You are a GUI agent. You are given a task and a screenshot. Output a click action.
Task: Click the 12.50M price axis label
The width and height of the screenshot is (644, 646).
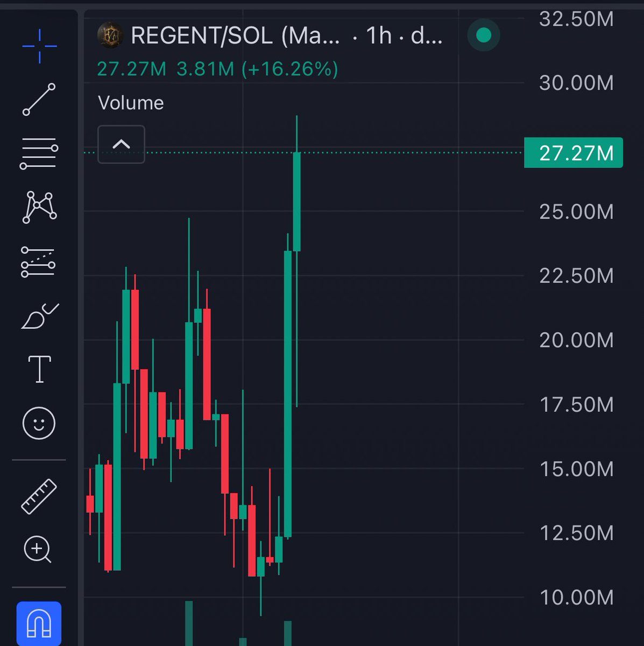coord(576,533)
